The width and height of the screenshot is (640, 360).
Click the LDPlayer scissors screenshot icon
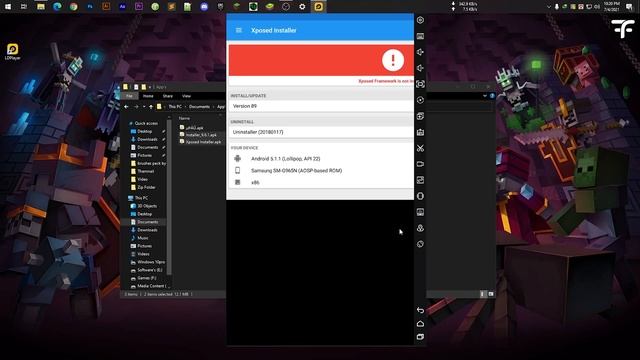tap(420, 148)
